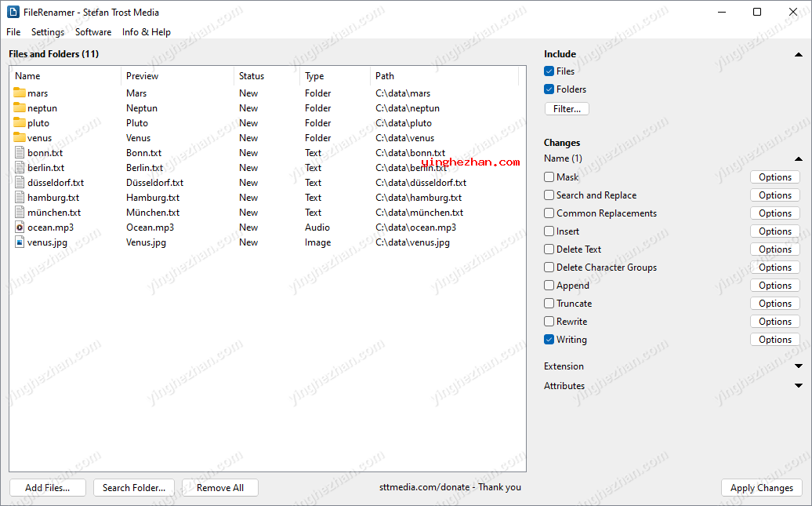This screenshot has width=812, height=506.
Task: Click the bonn.txt text file icon
Action: point(20,153)
